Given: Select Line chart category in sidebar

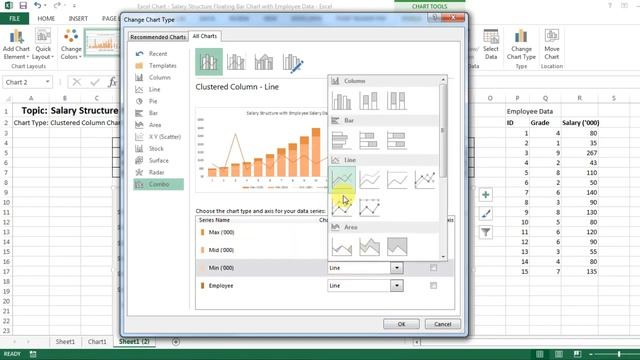Looking at the screenshot, I should pos(158,89).
